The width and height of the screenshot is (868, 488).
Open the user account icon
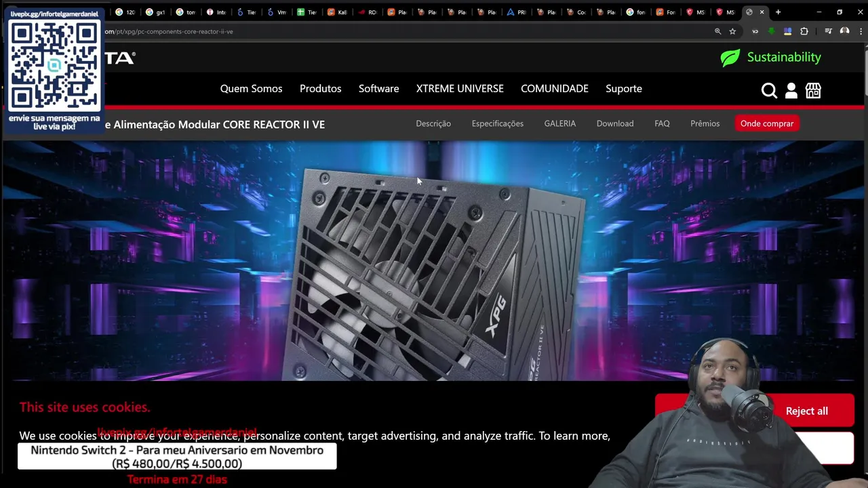pos(791,91)
